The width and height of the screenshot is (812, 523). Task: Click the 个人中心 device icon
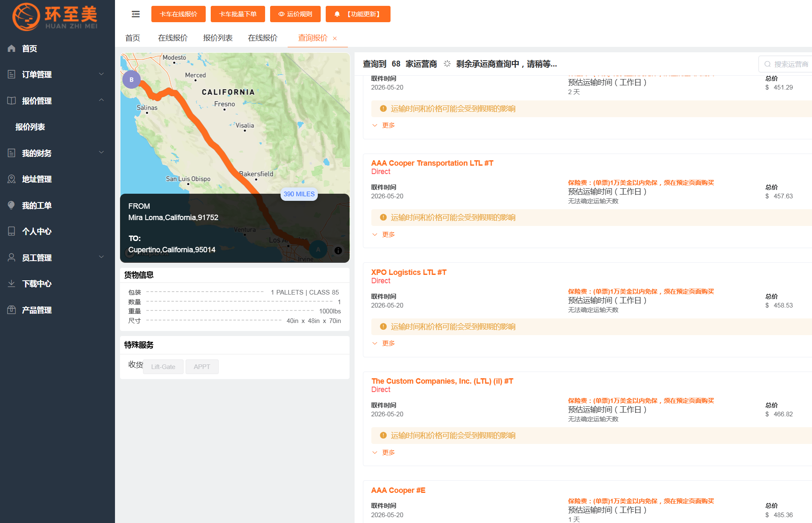12,231
